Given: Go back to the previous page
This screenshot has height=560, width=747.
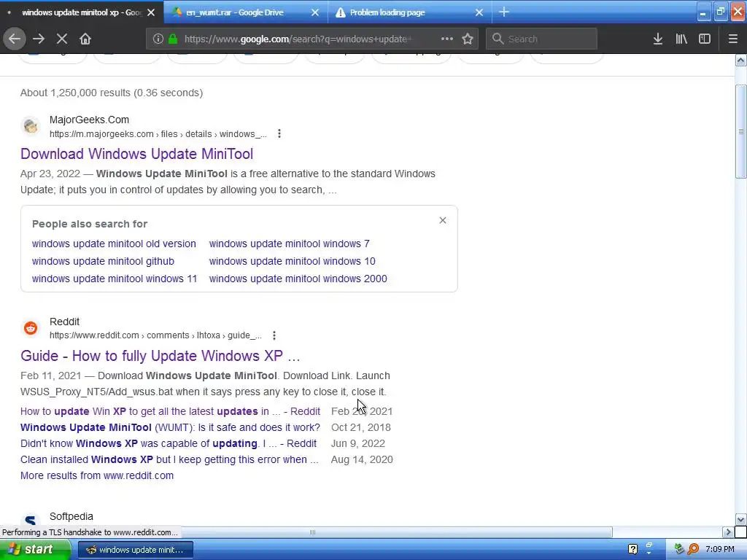Looking at the screenshot, I should click(x=15, y=39).
